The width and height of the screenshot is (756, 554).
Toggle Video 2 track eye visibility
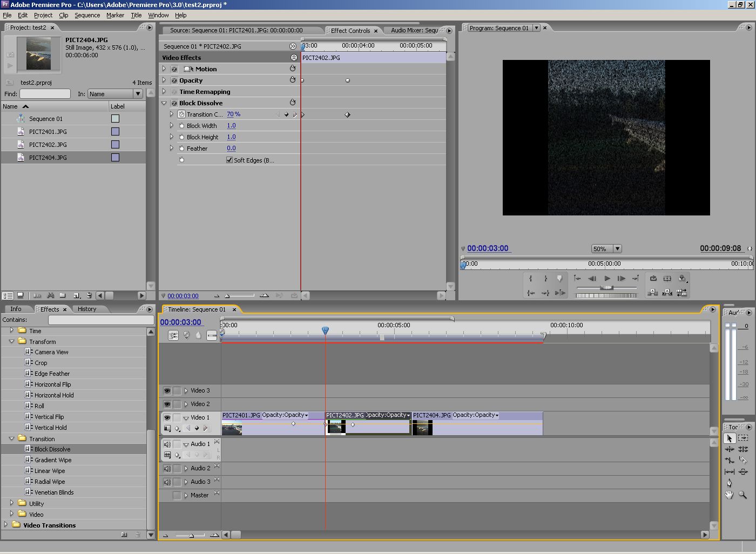click(167, 404)
